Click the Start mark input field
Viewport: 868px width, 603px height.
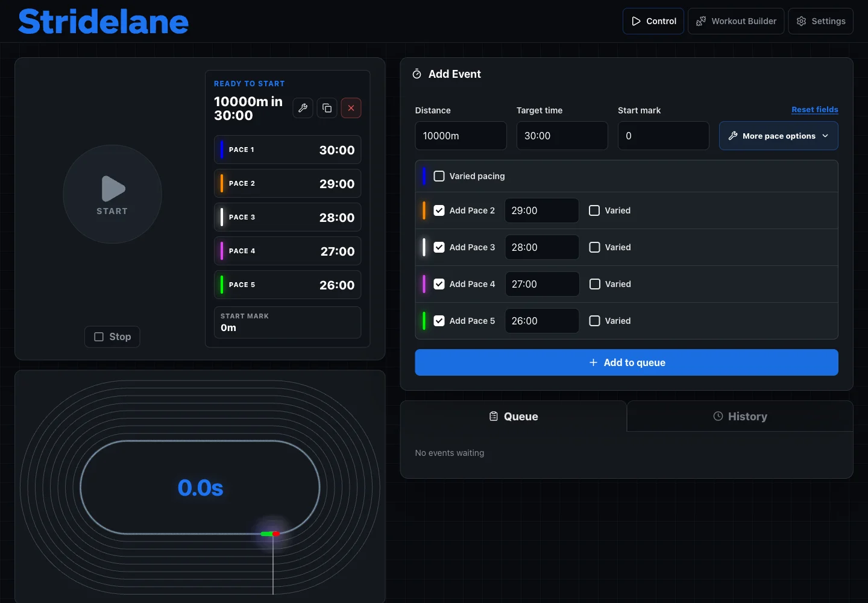coord(663,136)
